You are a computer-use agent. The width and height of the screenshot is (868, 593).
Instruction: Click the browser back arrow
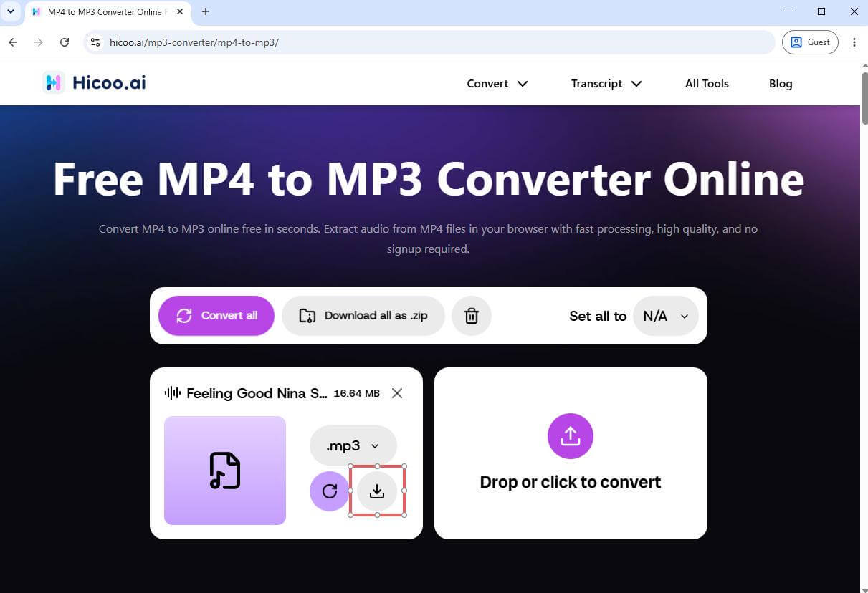[13, 42]
